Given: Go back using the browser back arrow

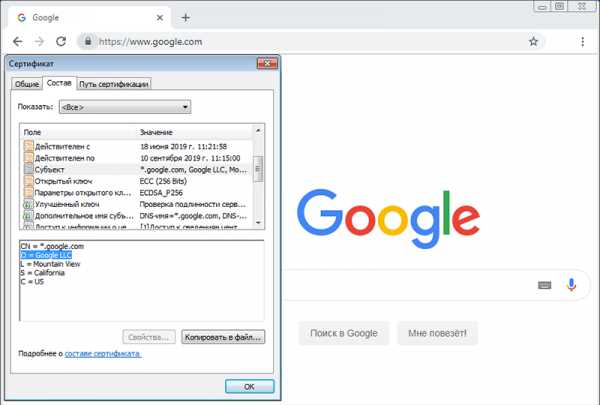Looking at the screenshot, I should coord(18,41).
